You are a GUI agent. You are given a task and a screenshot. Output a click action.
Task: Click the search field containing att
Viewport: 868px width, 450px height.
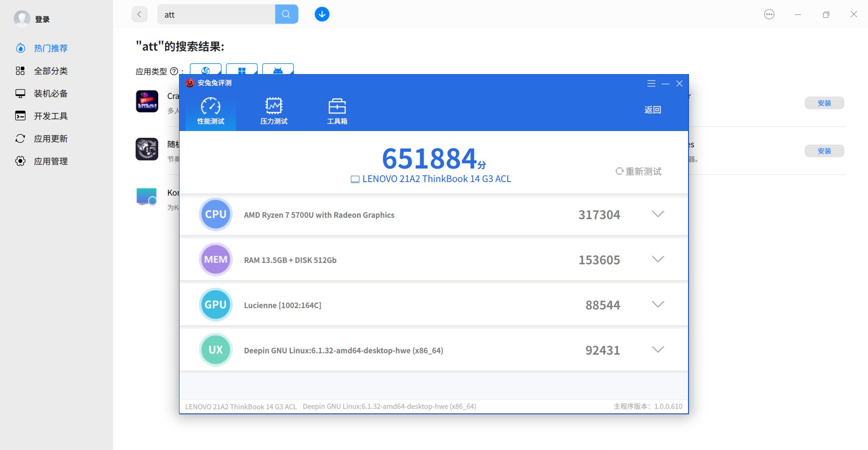pos(216,14)
